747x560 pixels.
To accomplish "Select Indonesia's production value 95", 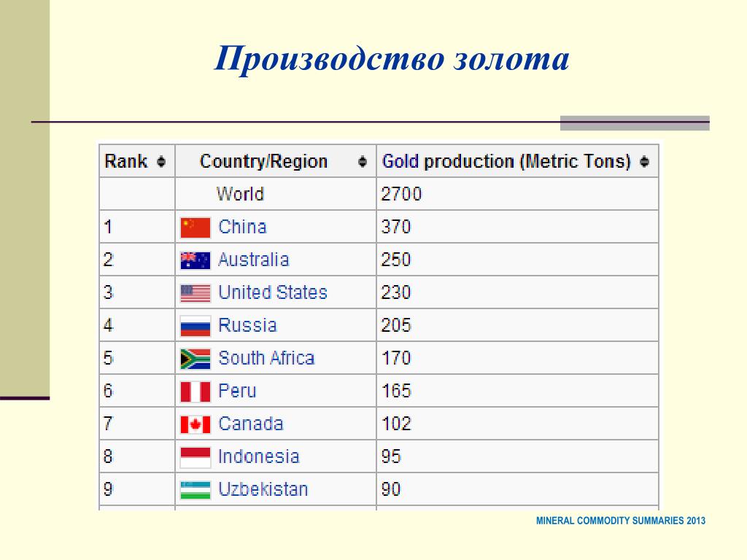I will coord(391,457).
